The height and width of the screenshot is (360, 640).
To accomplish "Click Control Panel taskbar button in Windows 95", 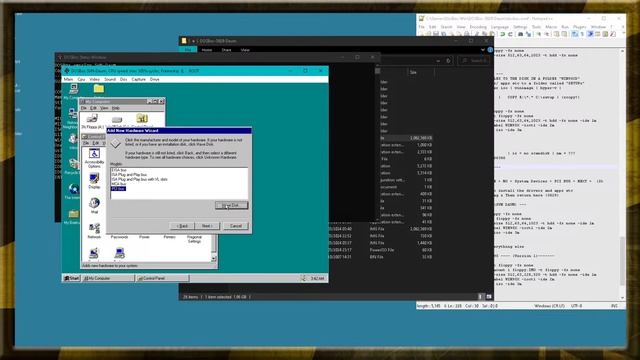I will 162,278.
